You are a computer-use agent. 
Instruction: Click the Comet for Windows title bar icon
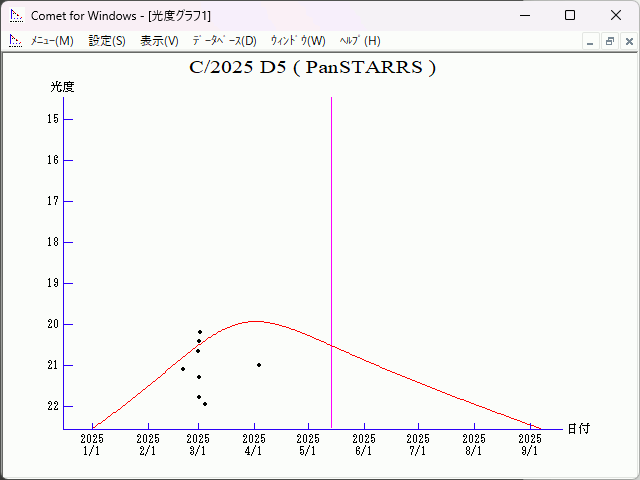[x=16, y=15]
